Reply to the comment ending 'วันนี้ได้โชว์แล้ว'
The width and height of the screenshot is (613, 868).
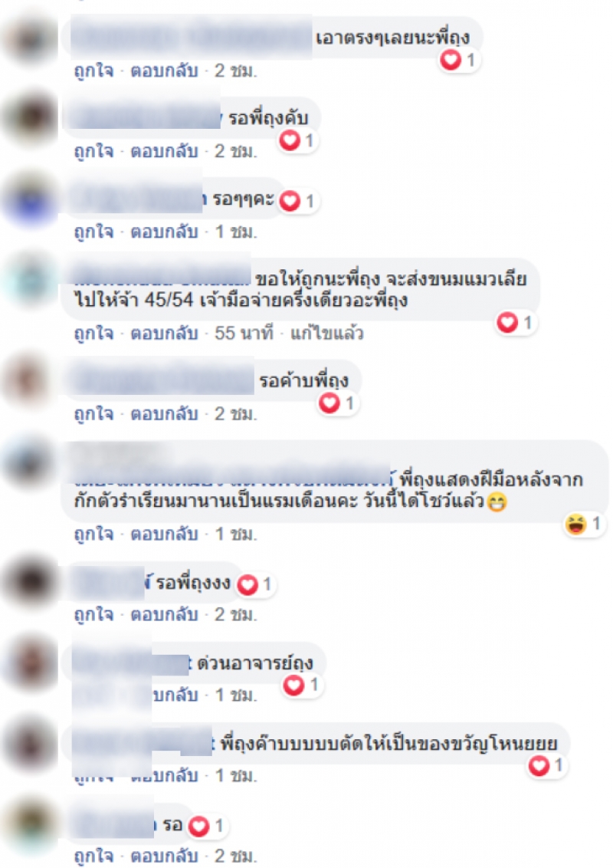pos(164,534)
